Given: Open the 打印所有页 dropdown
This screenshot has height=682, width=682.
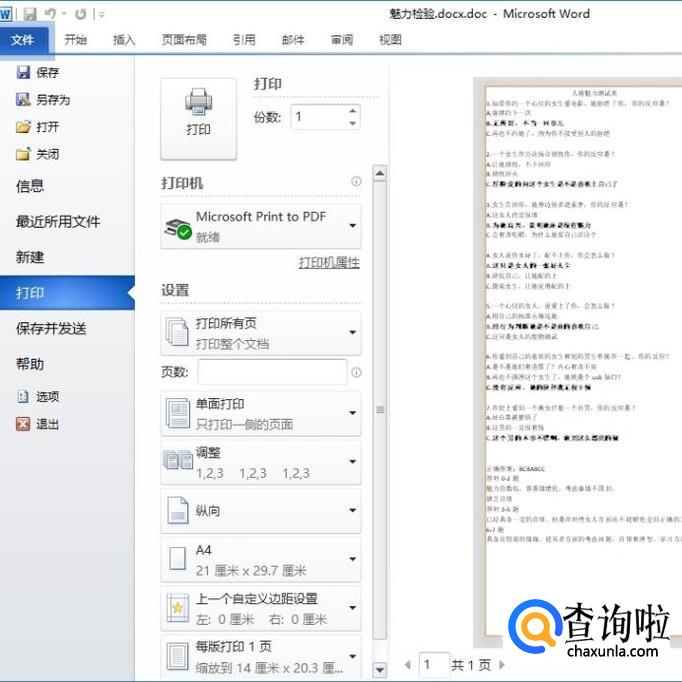Looking at the screenshot, I should (261, 333).
